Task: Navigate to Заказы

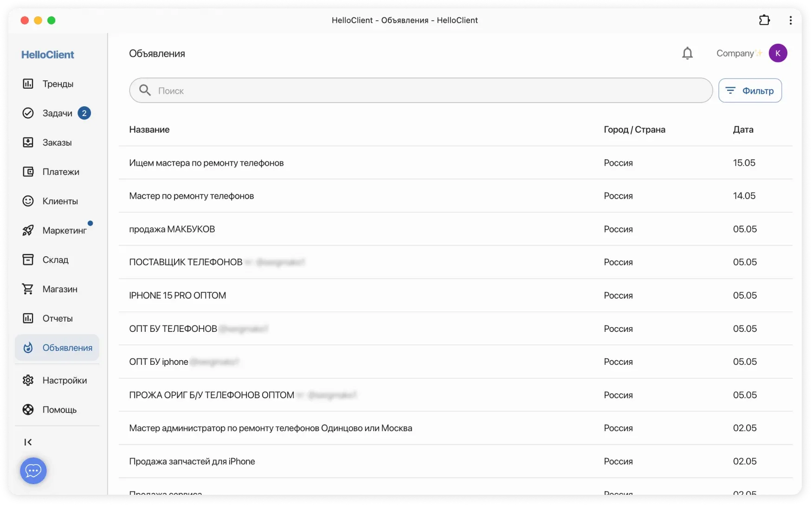Action: pos(57,142)
